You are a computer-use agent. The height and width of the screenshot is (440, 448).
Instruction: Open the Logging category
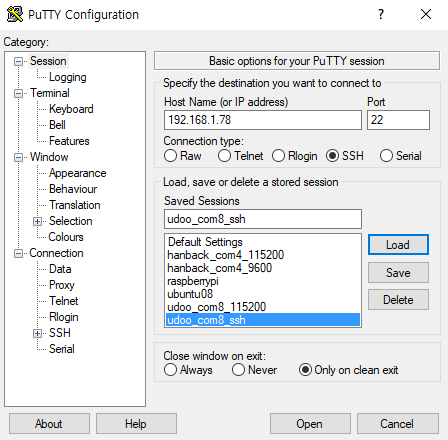68,77
